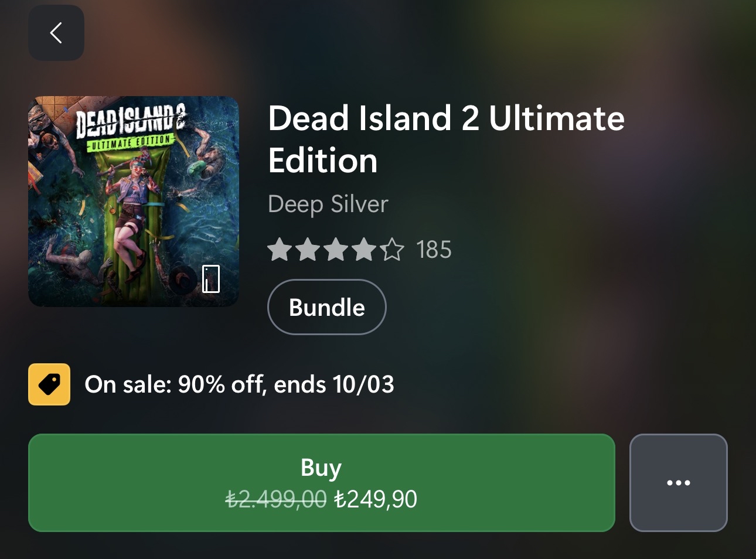Click the strikethrough ₺2.499,00 original price
Screen dimensions: 756x559
[x=276, y=500]
